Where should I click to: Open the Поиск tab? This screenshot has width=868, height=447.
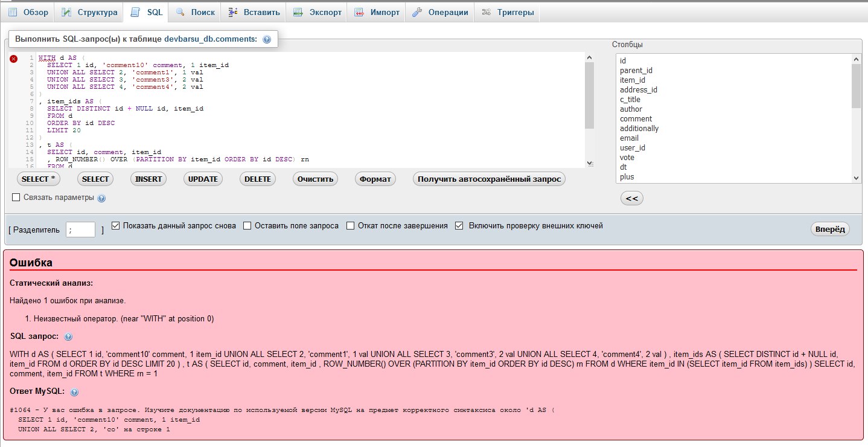tap(195, 12)
